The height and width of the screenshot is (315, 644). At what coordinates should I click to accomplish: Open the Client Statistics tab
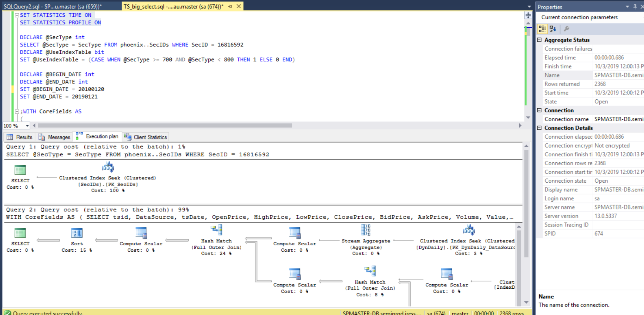point(145,137)
